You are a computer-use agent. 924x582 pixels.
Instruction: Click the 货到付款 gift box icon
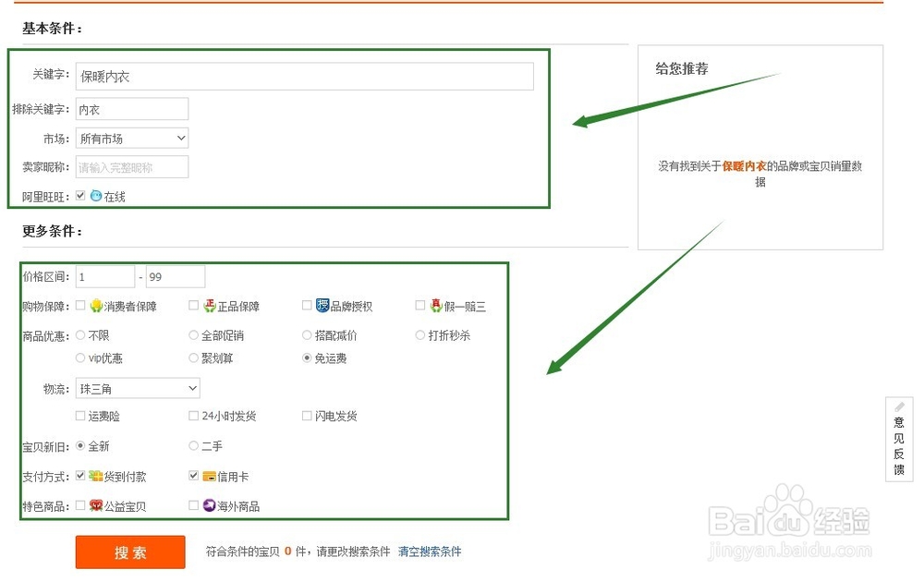pos(95,475)
